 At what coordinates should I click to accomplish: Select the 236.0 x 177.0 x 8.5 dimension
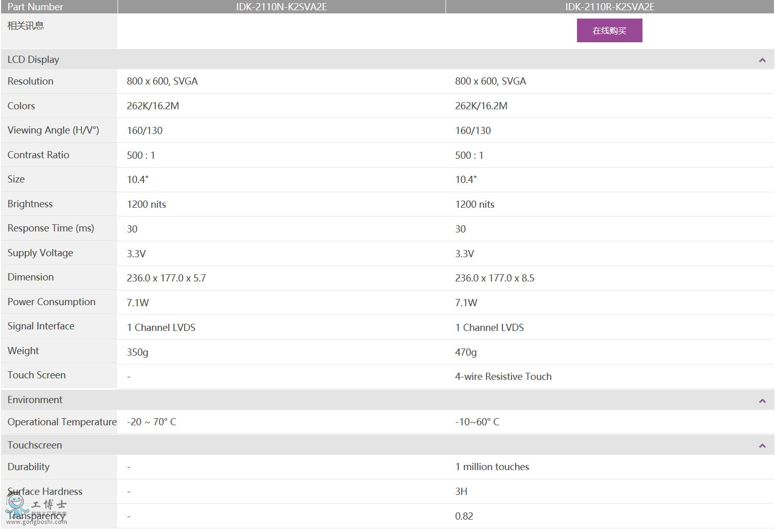point(494,278)
